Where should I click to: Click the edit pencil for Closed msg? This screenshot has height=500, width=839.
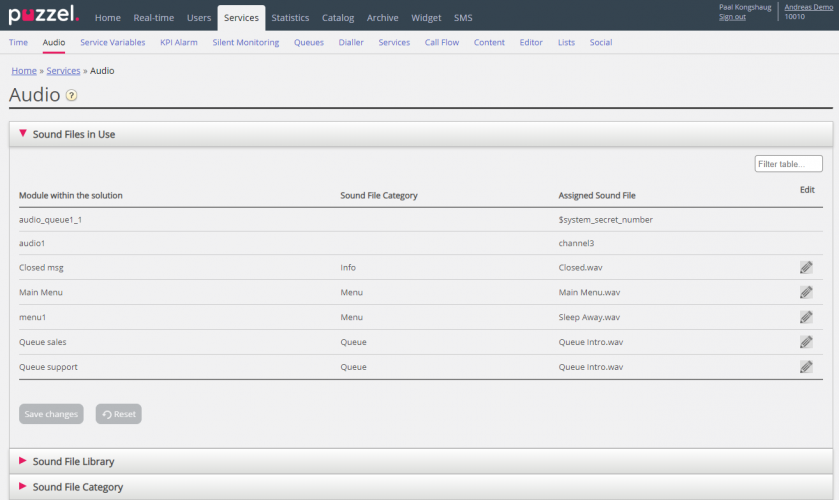[x=805, y=267]
